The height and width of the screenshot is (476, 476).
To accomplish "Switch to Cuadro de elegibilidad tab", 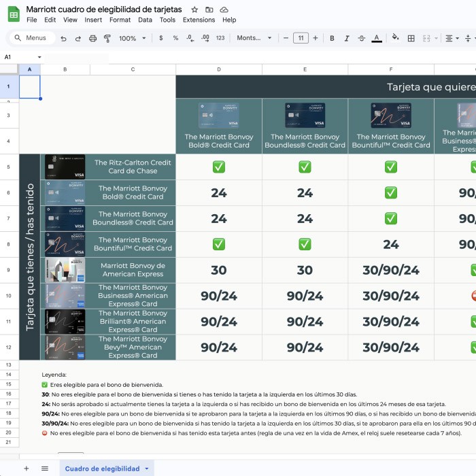I will coord(102,469).
